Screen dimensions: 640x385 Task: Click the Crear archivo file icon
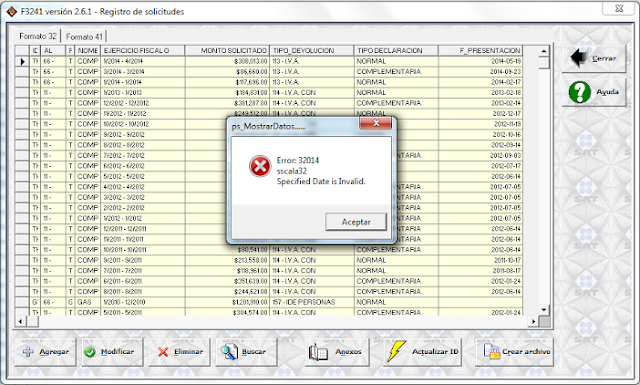pyautogui.click(x=491, y=352)
